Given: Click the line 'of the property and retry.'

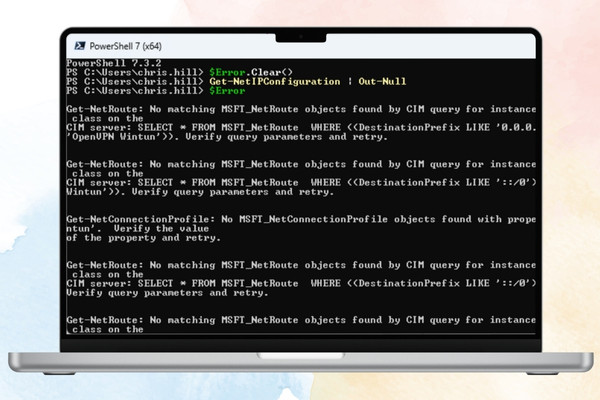Looking at the screenshot, I should (143, 238).
